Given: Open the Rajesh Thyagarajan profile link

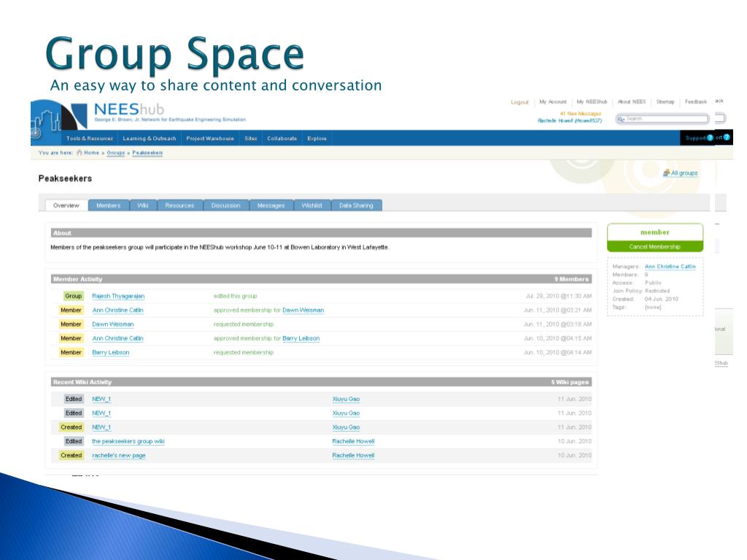Looking at the screenshot, I should pyautogui.click(x=118, y=296).
